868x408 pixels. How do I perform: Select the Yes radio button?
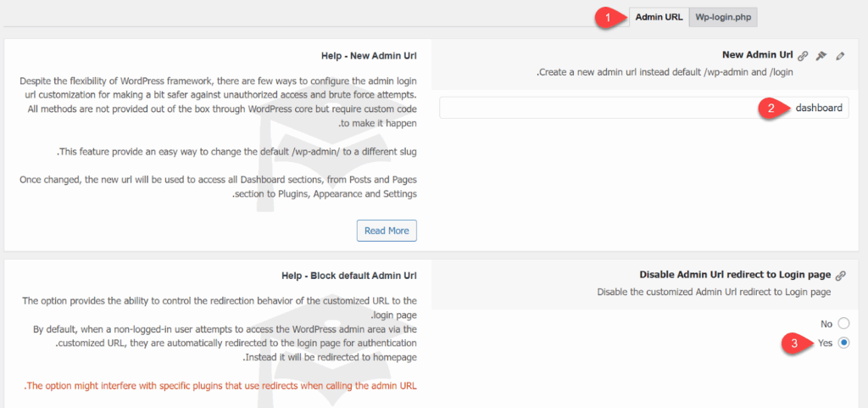pos(843,344)
